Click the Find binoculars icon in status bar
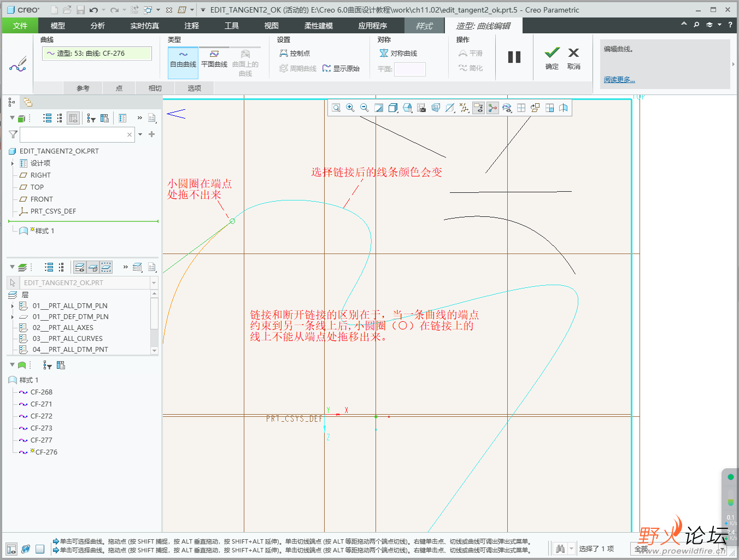 560,549
